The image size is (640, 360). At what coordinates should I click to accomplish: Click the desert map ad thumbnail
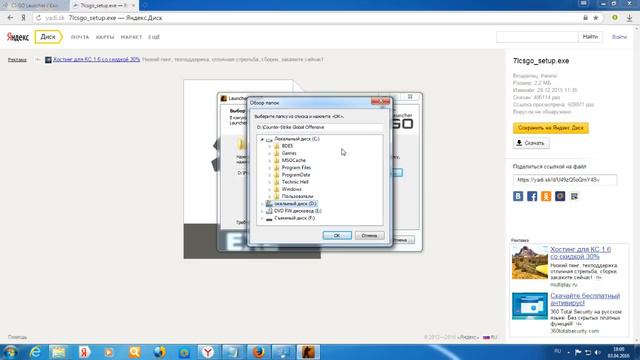click(x=530, y=262)
